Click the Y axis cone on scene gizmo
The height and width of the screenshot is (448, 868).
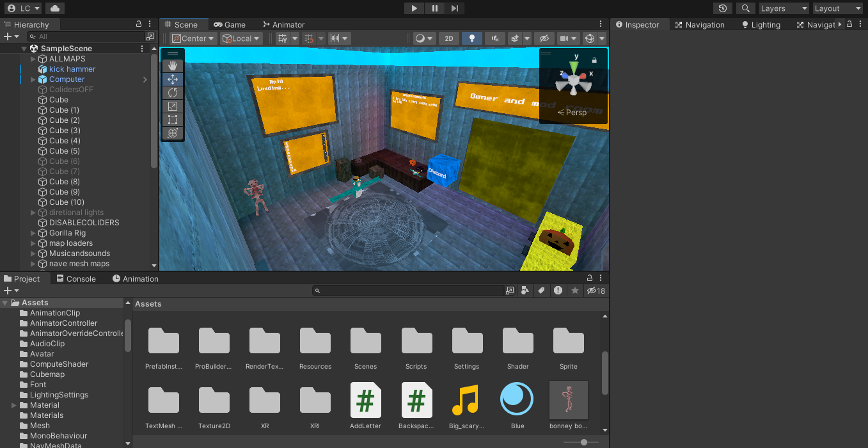575,67
